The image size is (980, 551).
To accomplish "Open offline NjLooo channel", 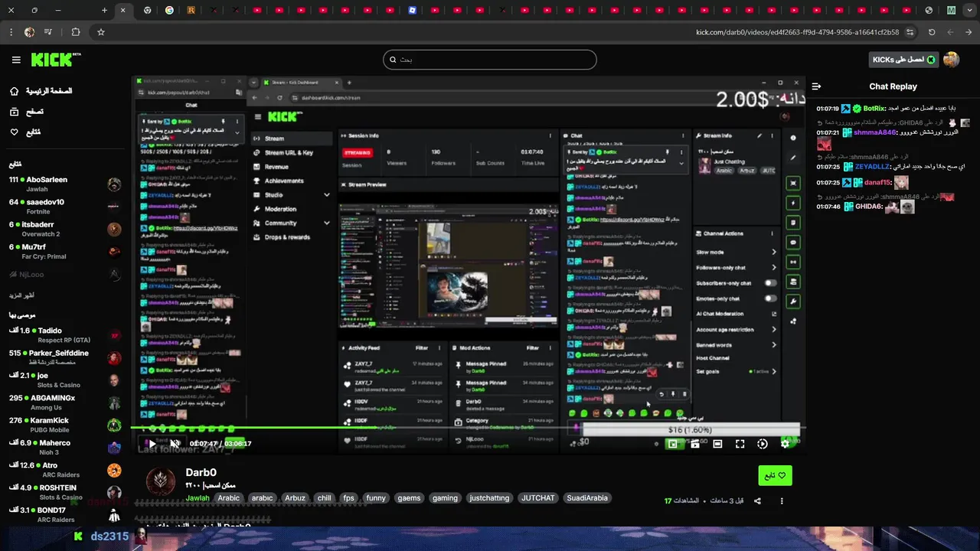I will [65, 274].
